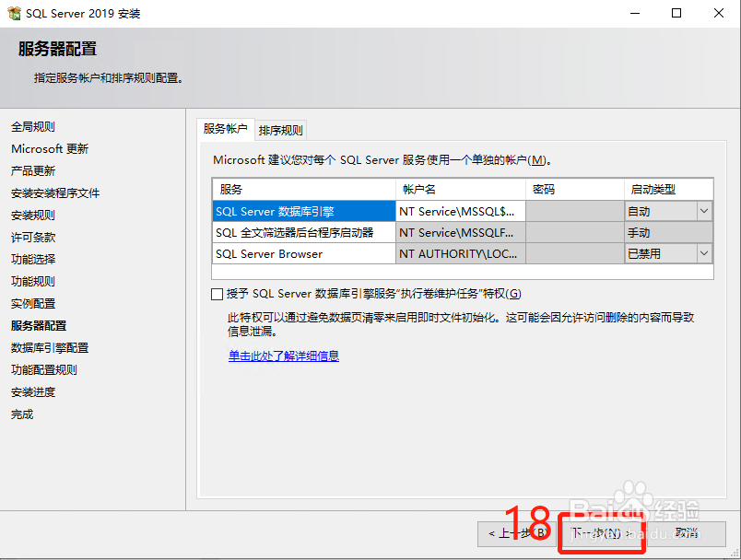Select the SQL Server Browser service row
The image size is (741, 560).
[x=304, y=253]
